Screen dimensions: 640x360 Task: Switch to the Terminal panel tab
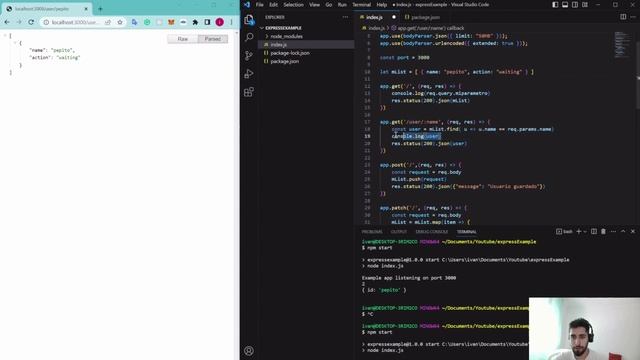[x=467, y=232]
